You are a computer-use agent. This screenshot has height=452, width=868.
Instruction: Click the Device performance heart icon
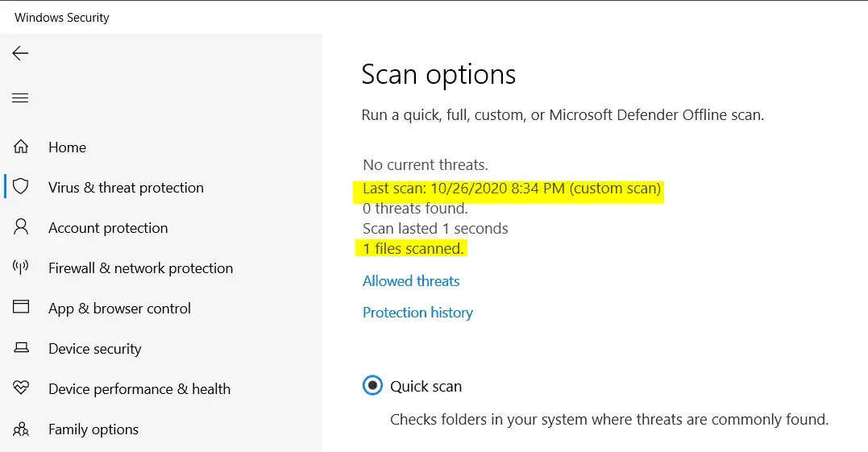pyautogui.click(x=21, y=388)
